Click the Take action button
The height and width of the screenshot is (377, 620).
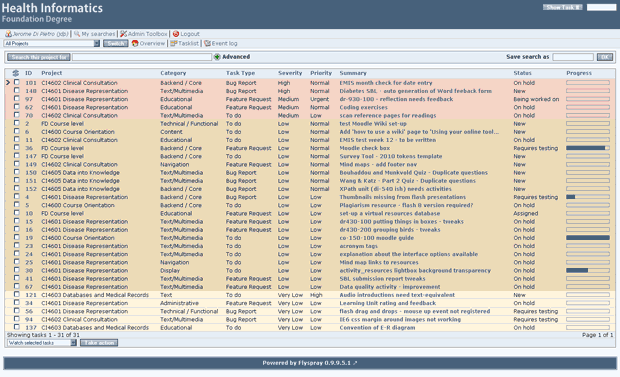tap(99, 343)
